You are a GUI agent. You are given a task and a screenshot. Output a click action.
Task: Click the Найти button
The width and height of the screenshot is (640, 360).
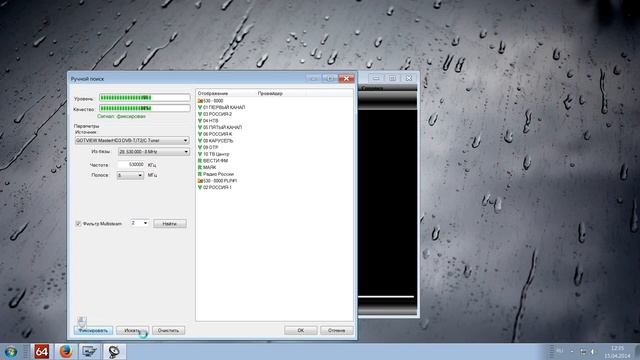170,224
